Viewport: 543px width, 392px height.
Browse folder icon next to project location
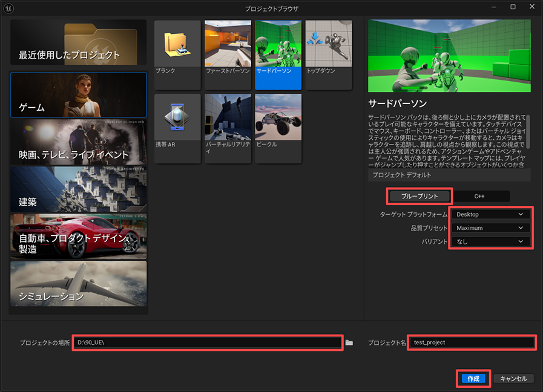coord(349,343)
